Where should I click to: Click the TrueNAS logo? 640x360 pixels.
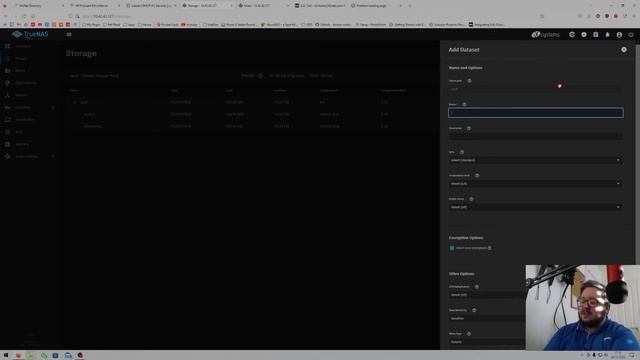click(30, 34)
